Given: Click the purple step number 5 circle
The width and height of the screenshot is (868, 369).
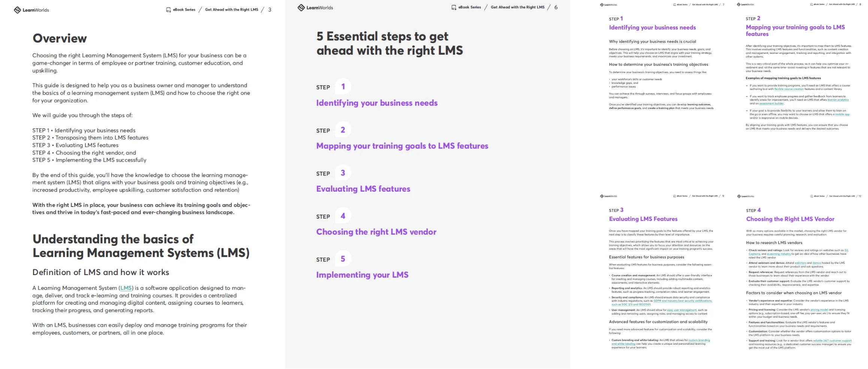Looking at the screenshot, I should (x=343, y=259).
